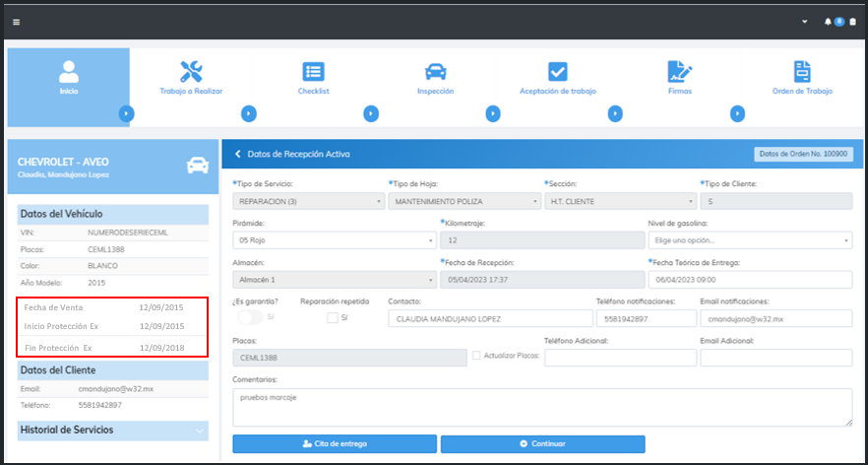
Task: Check the Actualizar Placas checkbox
Action: click(x=476, y=356)
